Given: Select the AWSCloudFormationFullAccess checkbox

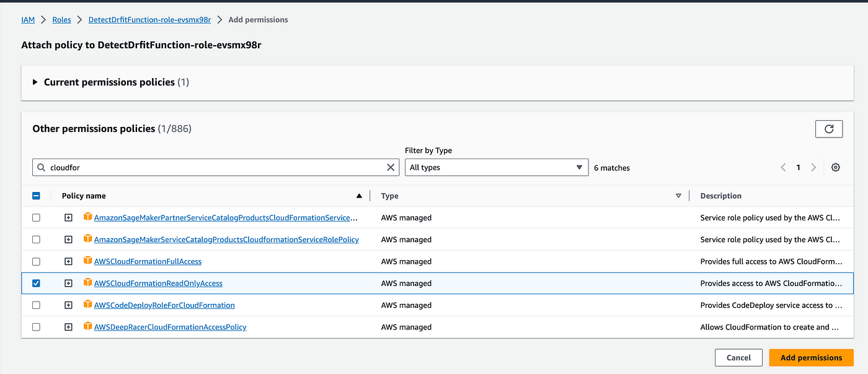Looking at the screenshot, I should click(x=36, y=261).
